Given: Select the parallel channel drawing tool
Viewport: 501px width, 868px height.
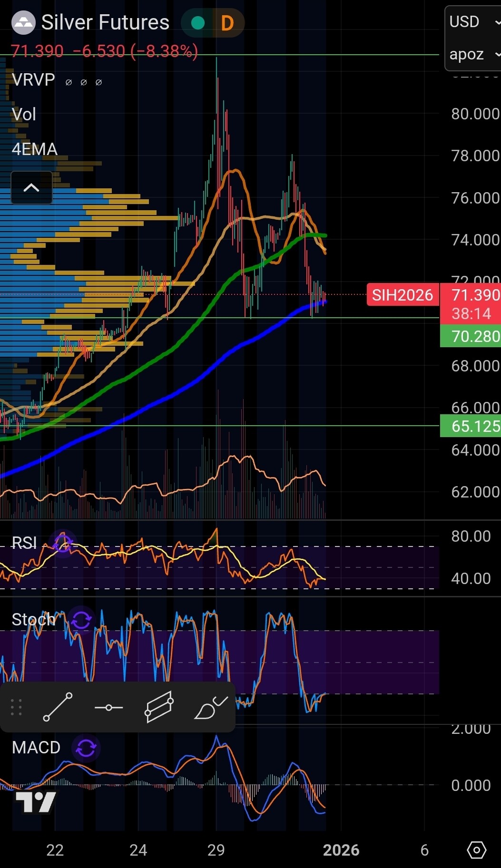Looking at the screenshot, I should [159, 707].
